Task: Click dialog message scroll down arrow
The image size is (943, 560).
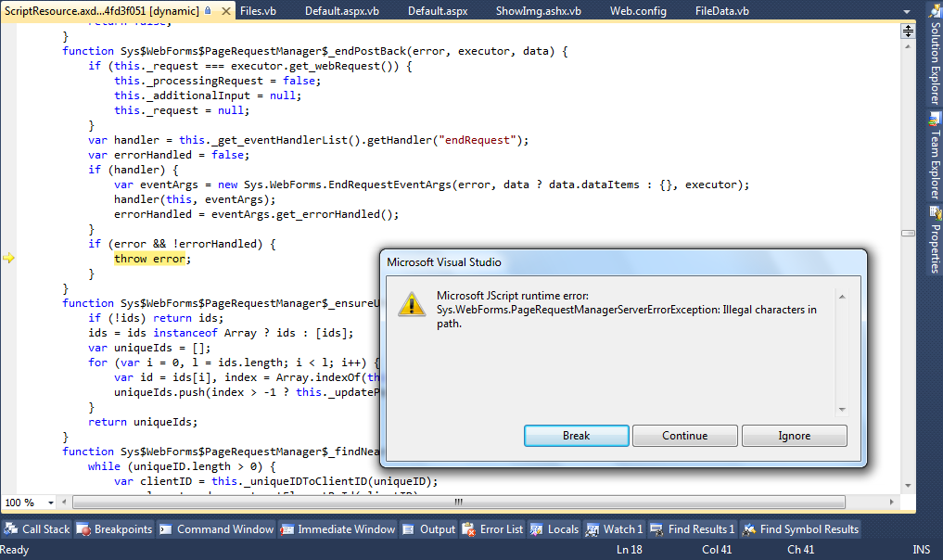Action: pyautogui.click(x=842, y=410)
